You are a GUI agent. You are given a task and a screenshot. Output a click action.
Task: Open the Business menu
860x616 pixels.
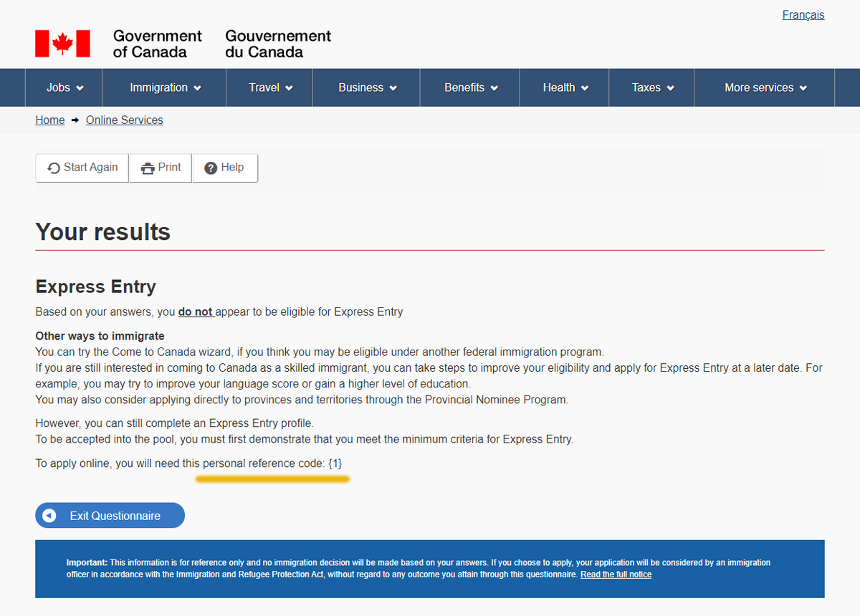click(x=367, y=87)
